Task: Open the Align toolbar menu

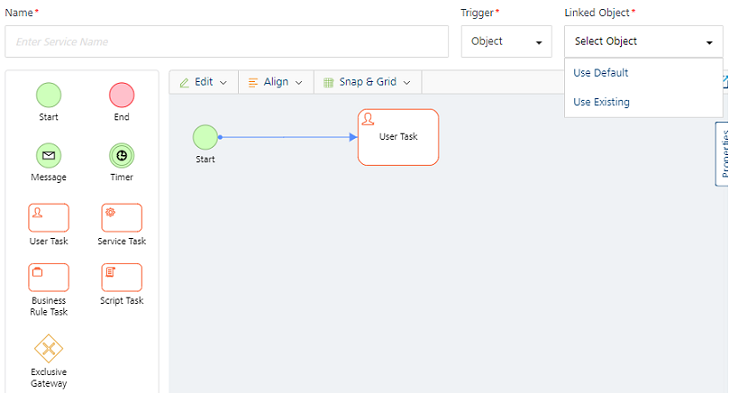Action: click(x=276, y=82)
